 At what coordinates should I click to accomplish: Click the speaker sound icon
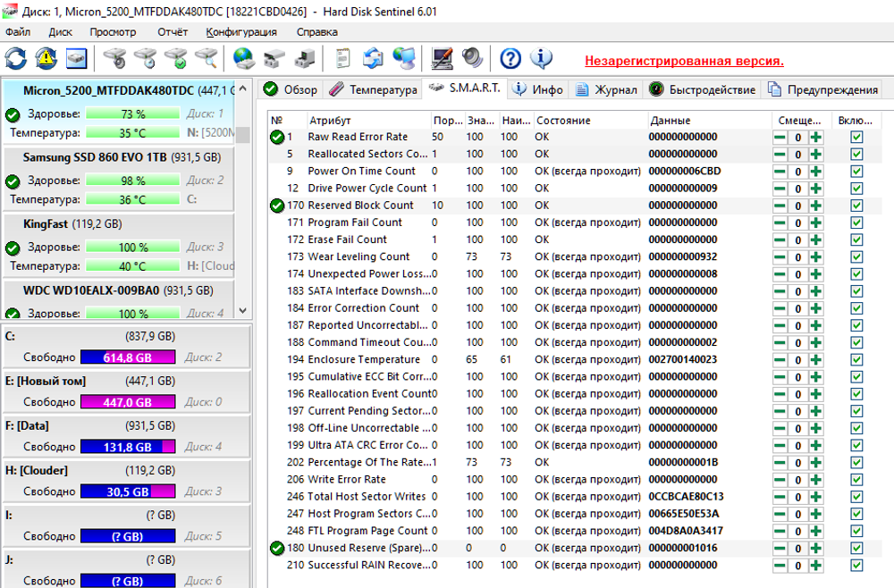473,58
